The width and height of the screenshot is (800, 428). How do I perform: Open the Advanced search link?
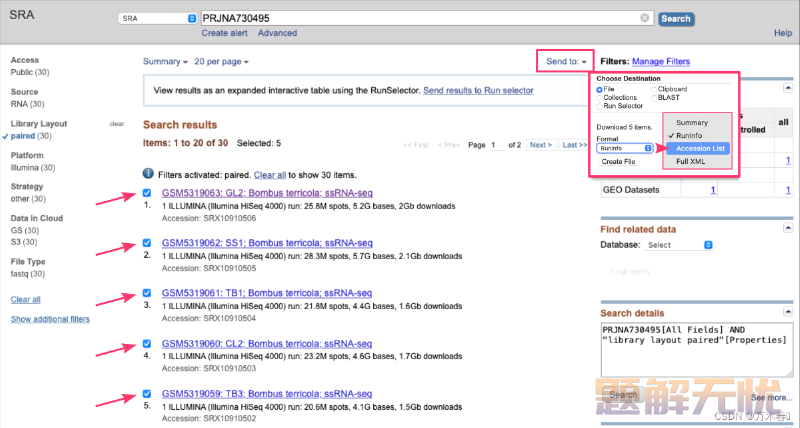(x=277, y=33)
